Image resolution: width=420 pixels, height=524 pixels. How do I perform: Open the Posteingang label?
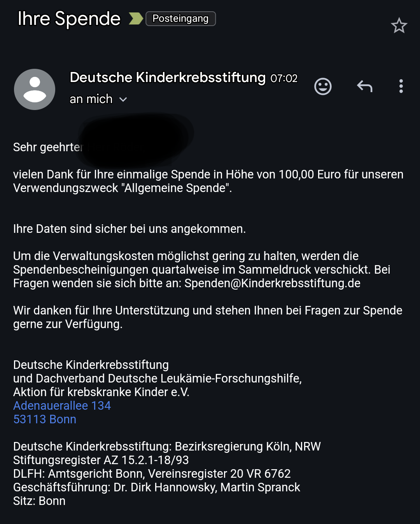point(180,19)
